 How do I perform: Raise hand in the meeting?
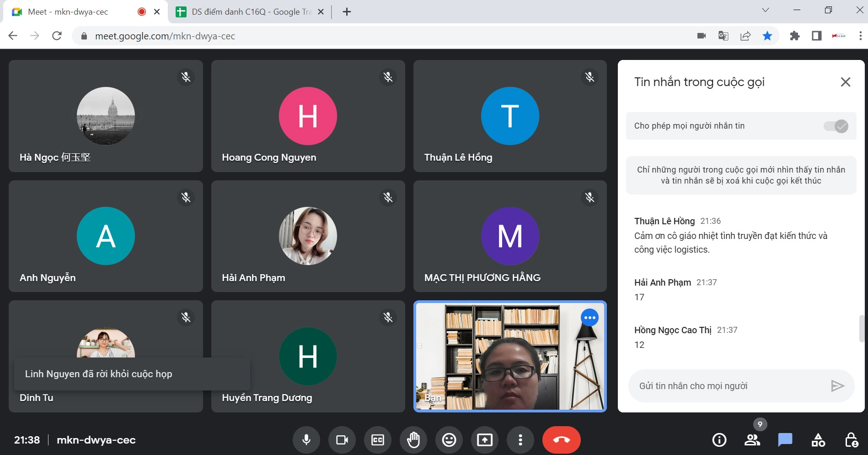click(x=413, y=440)
